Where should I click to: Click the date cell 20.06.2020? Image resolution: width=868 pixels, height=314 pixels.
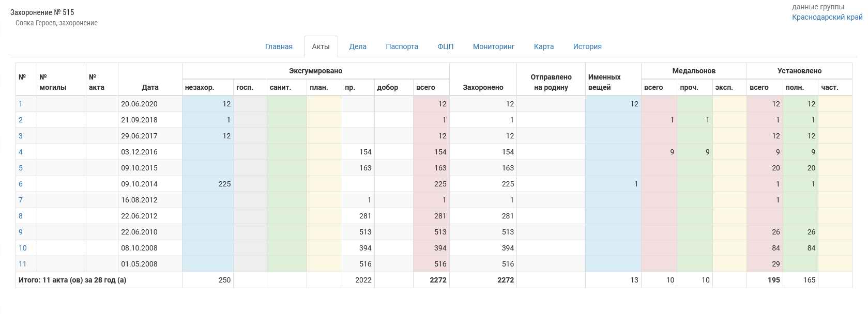(139, 104)
